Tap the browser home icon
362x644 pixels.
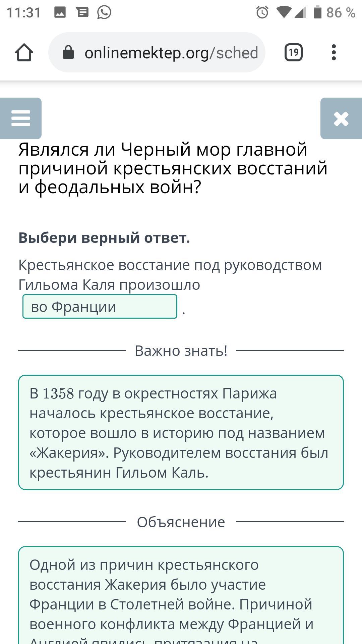tap(24, 53)
